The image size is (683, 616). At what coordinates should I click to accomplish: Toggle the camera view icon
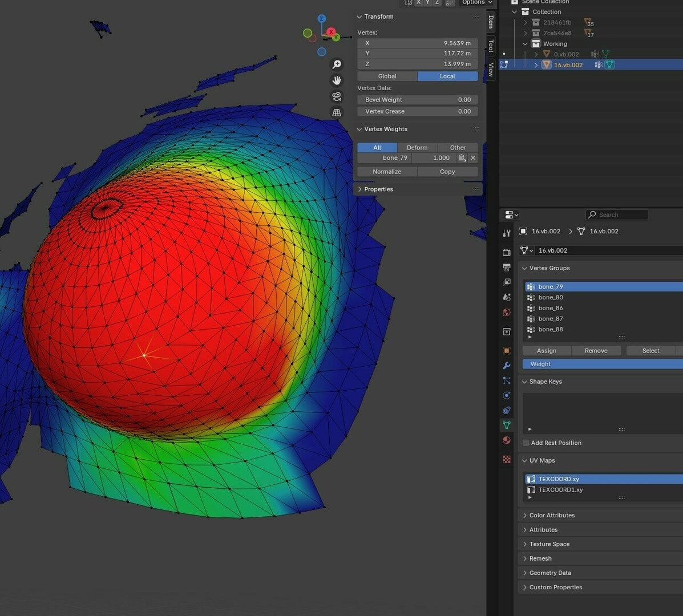(x=337, y=96)
